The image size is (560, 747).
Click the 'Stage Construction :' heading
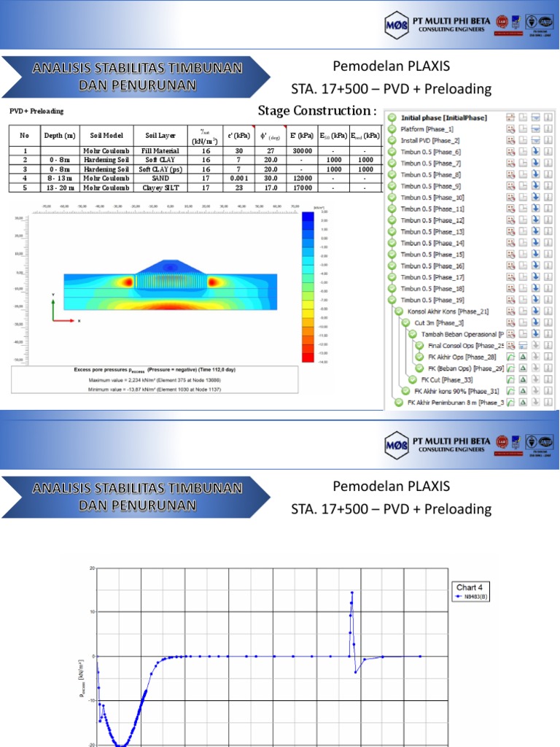pyautogui.click(x=316, y=111)
